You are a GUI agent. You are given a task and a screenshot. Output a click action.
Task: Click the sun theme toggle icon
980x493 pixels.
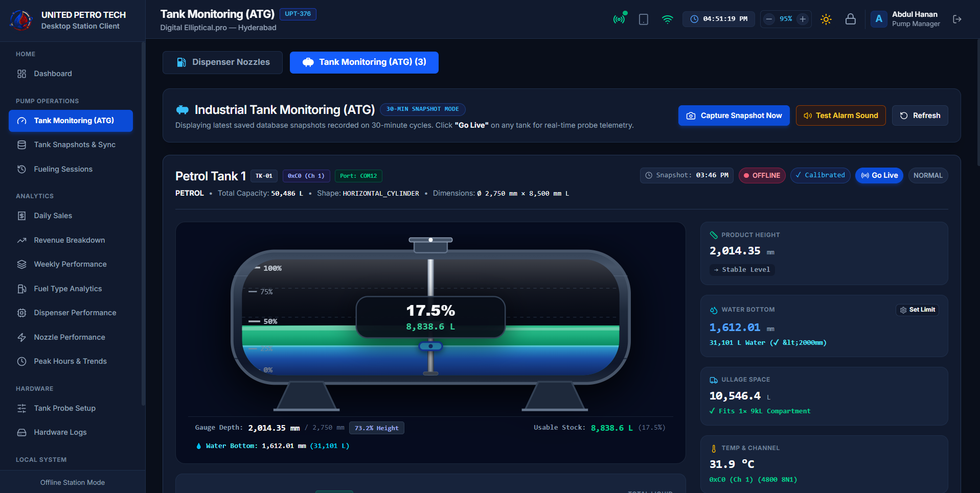point(826,19)
